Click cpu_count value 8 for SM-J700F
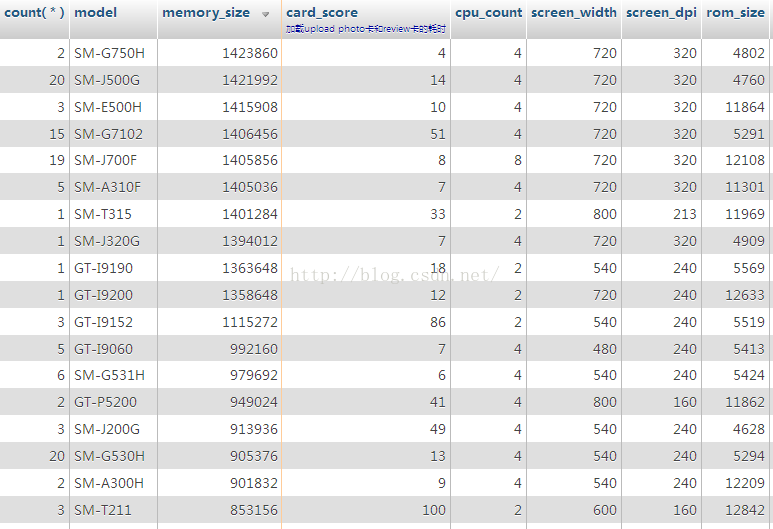Screen dimensions: 773x529 tap(518, 160)
